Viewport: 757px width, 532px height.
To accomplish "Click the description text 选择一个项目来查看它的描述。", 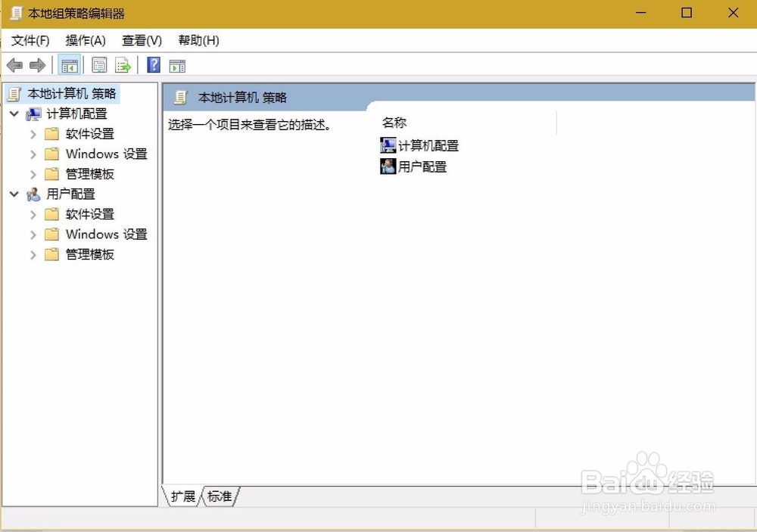I will point(249,125).
